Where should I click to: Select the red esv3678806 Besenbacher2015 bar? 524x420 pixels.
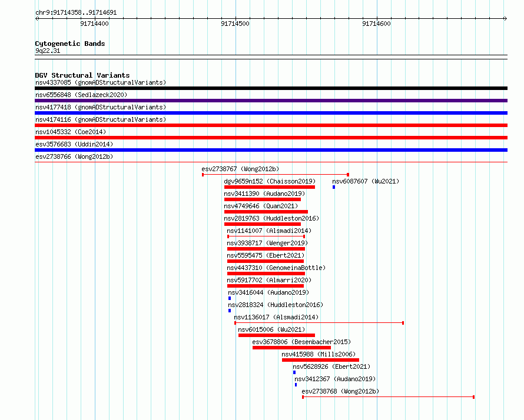(292, 348)
